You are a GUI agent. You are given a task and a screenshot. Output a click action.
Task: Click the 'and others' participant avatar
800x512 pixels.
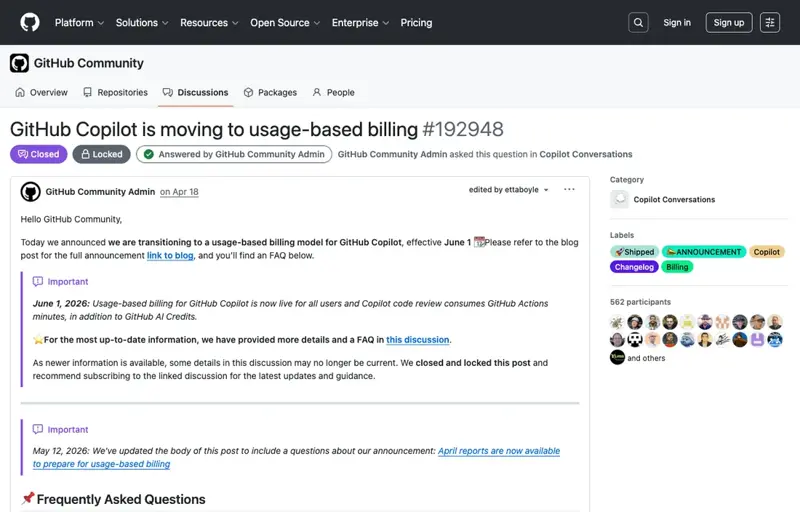click(617, 357)
